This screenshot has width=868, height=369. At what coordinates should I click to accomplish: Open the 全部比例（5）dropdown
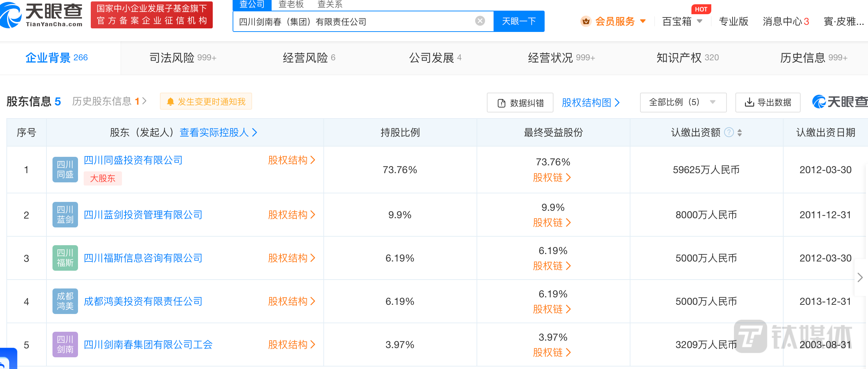pyautogui.click(x=682, y=102)
